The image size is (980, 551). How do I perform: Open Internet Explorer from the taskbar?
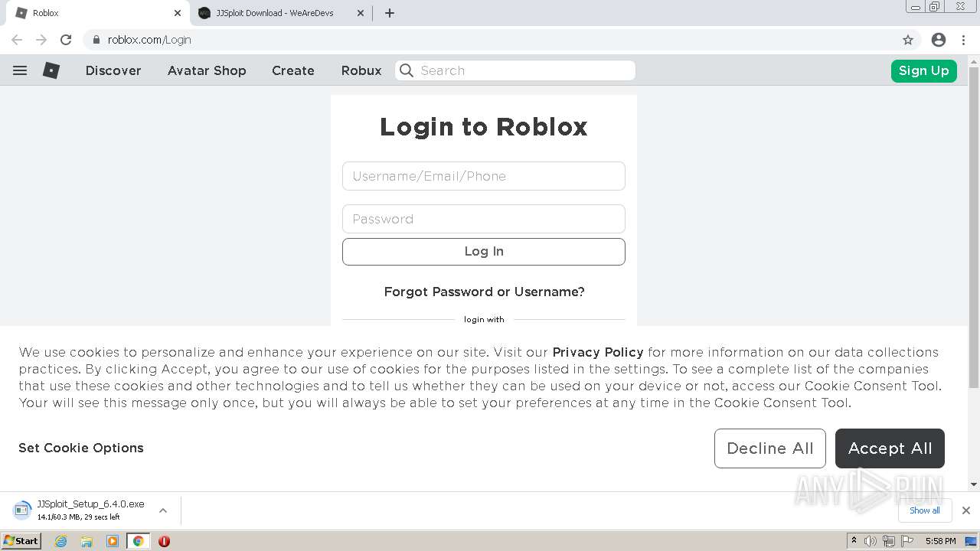(60, 541)
